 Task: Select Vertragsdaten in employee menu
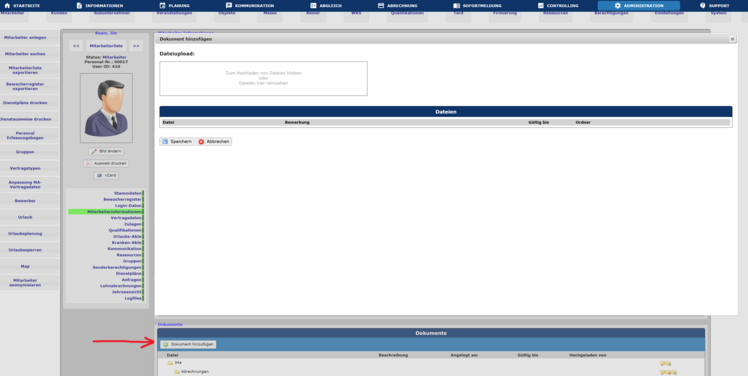126,218
